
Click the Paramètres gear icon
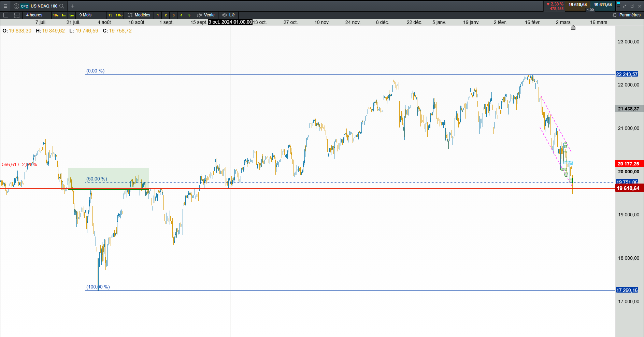[615, 15]
